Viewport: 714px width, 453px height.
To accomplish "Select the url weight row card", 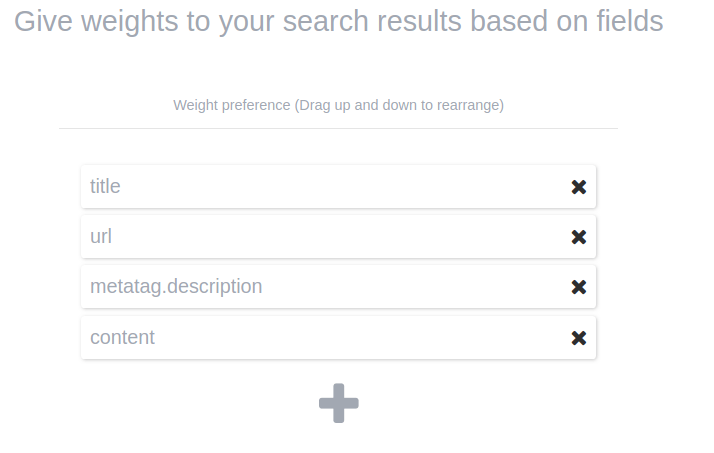I will pyautogui.click(x=338, y=237).
